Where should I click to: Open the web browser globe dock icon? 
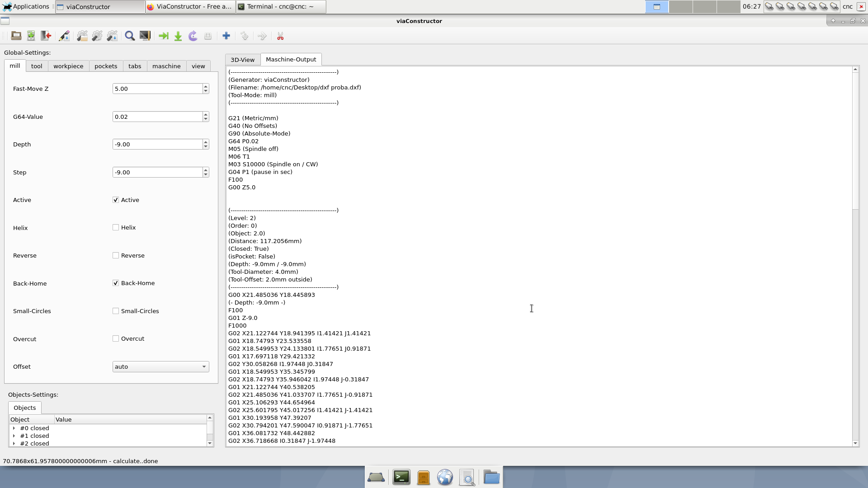click(445, 477)
